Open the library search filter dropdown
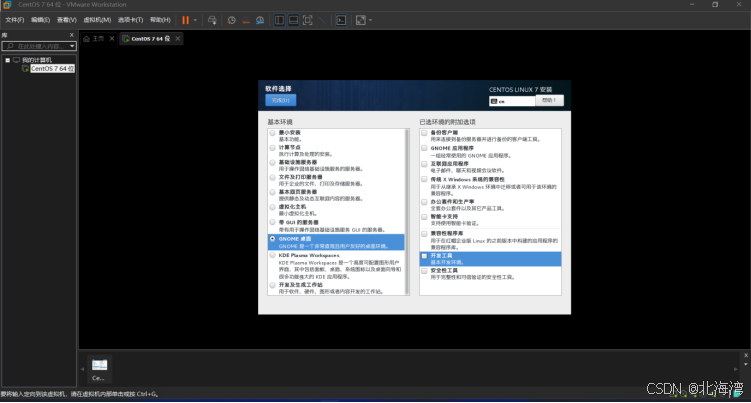Screen dimensions: 751x403 [72, 46]
